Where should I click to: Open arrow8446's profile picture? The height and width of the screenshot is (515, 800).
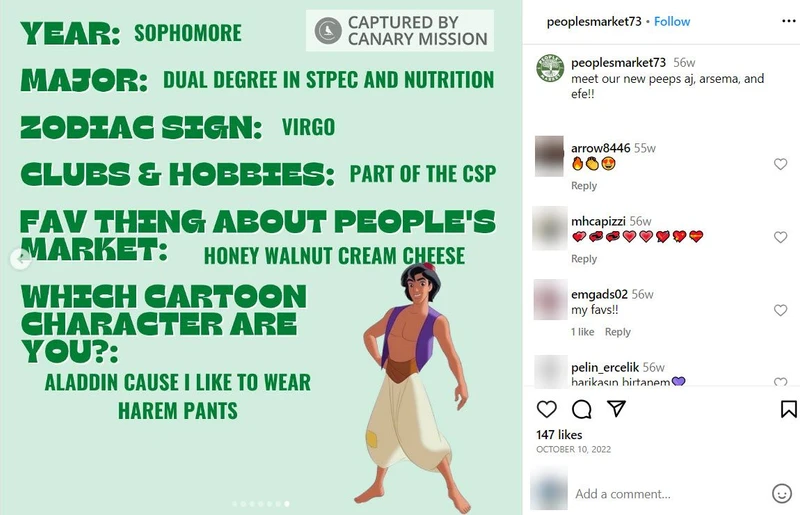[550, 155]
